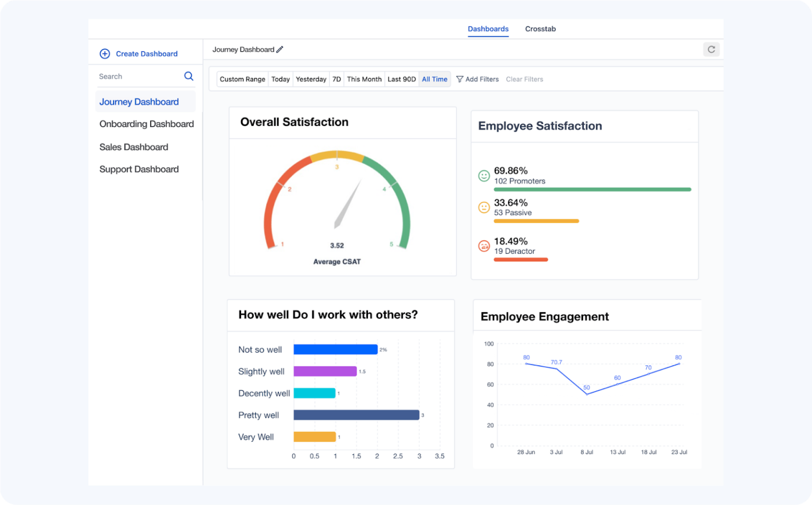Image resolution: width=812 pixels, height=505 pixels.
Task: Choose the Last 90D range option
Action: coord(402,79)
